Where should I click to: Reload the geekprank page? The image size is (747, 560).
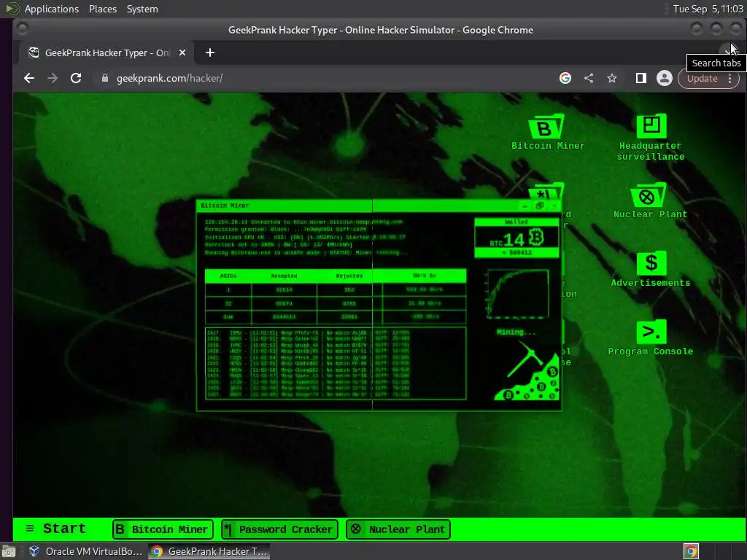coord(76,78)
